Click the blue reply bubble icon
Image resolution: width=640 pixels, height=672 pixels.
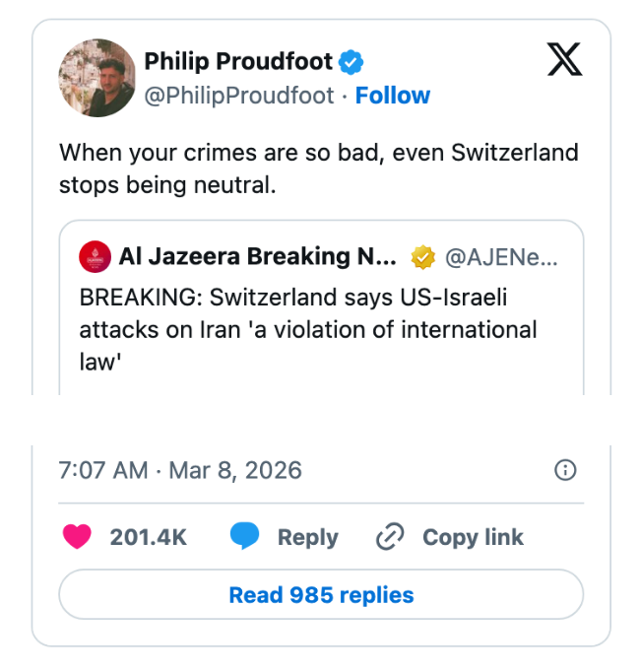[x=244, y=537]
